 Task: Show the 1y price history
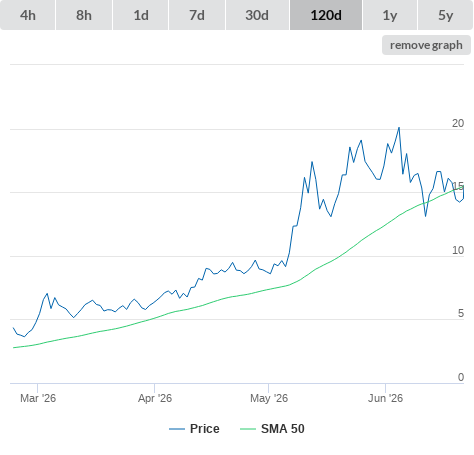(390, 15)
